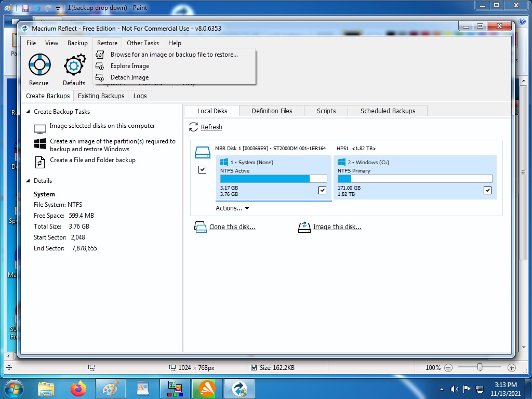The height and width of the screenshot is (399, 532).
Task: Click the Explore Image menu icon
Action: (100, 66)
